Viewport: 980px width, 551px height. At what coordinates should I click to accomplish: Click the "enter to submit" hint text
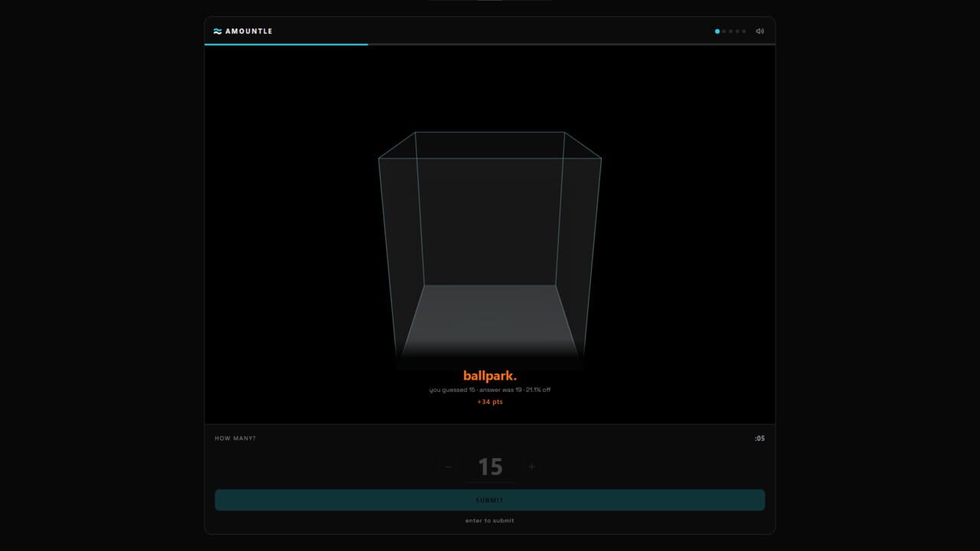[490, 520]
